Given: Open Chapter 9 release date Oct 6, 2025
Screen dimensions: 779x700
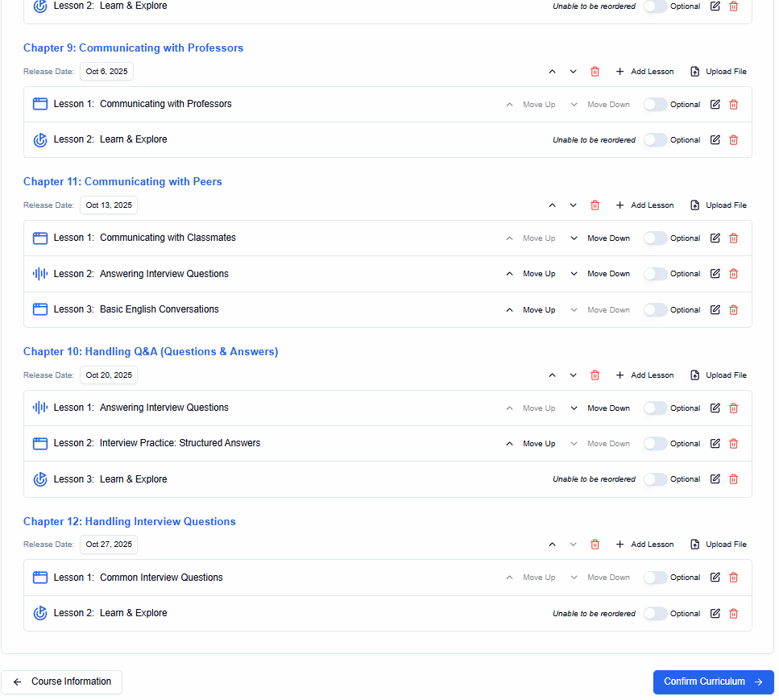Looking at the screenshot, I should tap(106, 72).
